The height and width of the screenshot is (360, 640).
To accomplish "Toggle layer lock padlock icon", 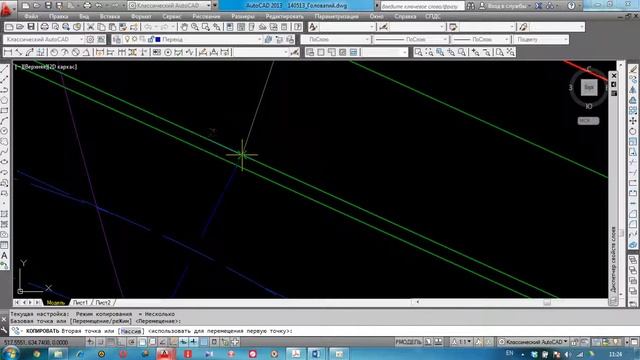I will coord(151,39).
